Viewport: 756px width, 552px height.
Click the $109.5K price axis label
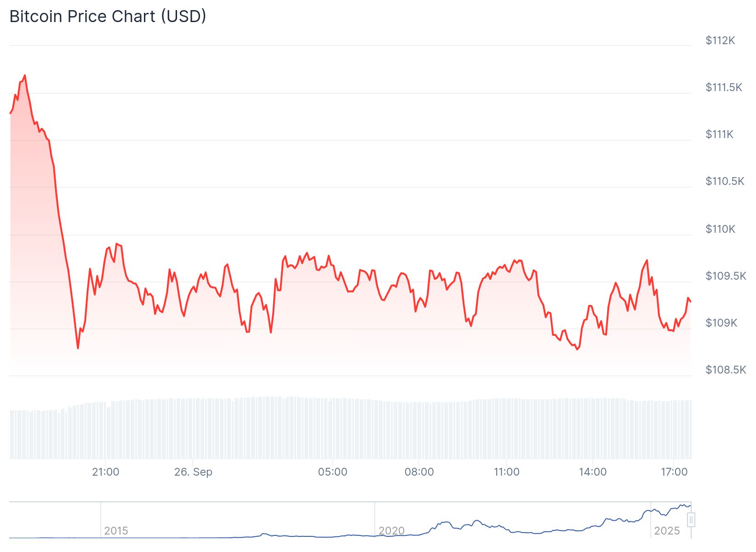tap(726, 276)
